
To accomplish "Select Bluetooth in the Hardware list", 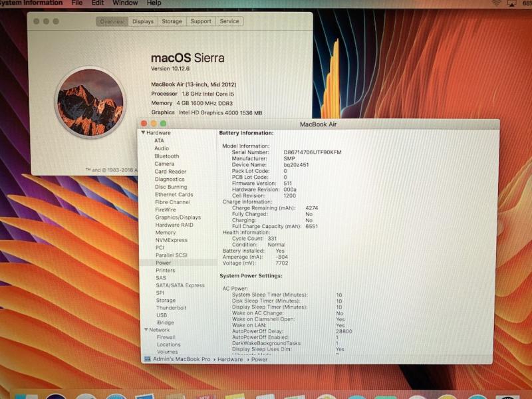I will click(167, 156).
